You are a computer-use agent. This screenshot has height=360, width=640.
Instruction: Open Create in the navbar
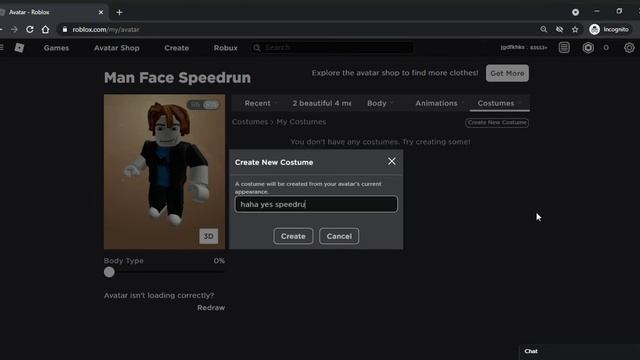(x=176, y=48)
